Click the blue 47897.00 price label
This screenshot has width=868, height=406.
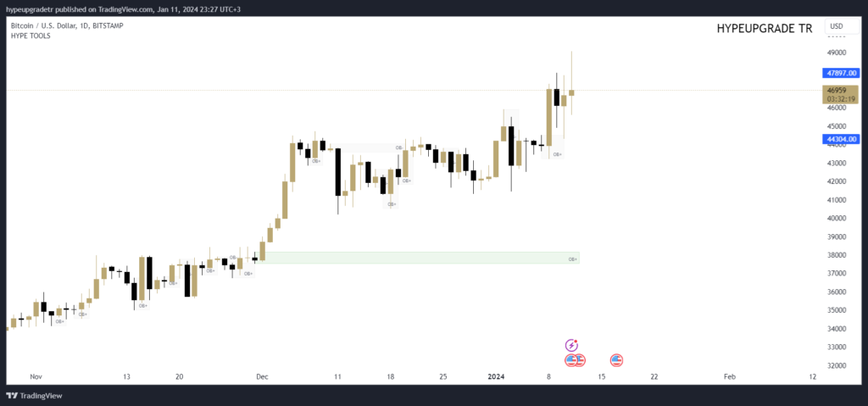(x=842, y=73)
